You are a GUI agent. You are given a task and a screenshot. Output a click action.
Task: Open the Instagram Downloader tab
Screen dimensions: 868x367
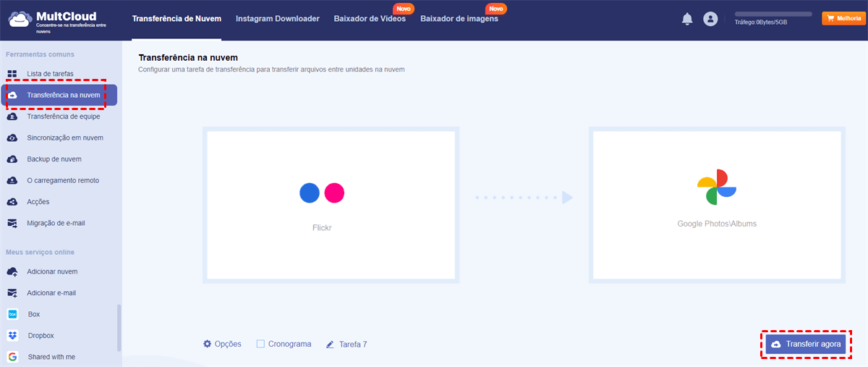coord(278,19)
